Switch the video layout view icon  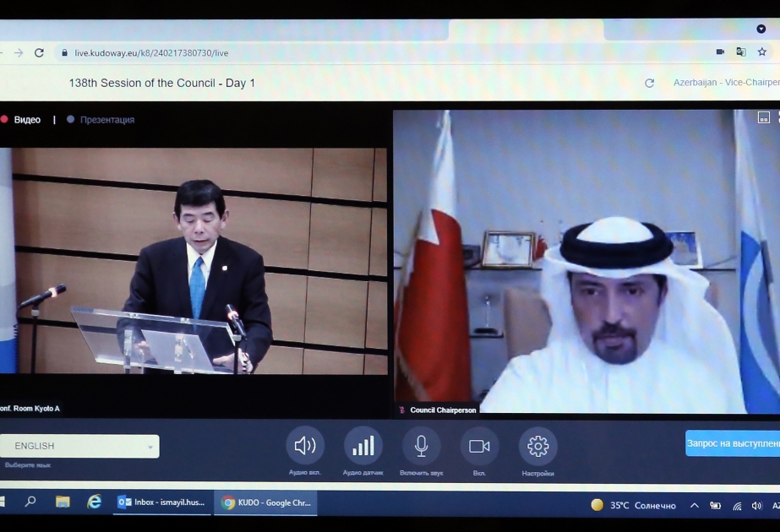764,117
